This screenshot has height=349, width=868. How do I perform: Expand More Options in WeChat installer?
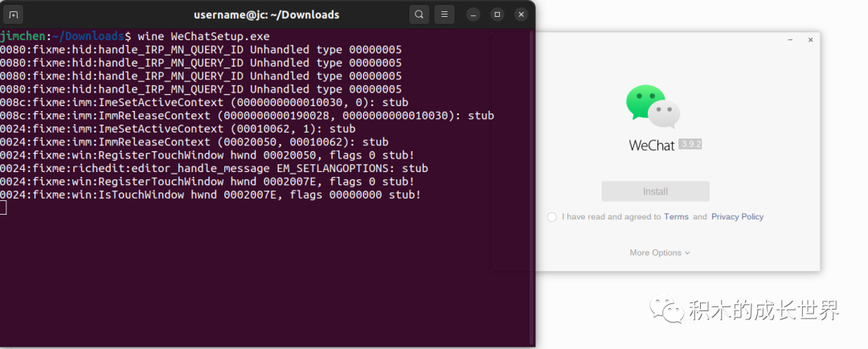point(660,253)
